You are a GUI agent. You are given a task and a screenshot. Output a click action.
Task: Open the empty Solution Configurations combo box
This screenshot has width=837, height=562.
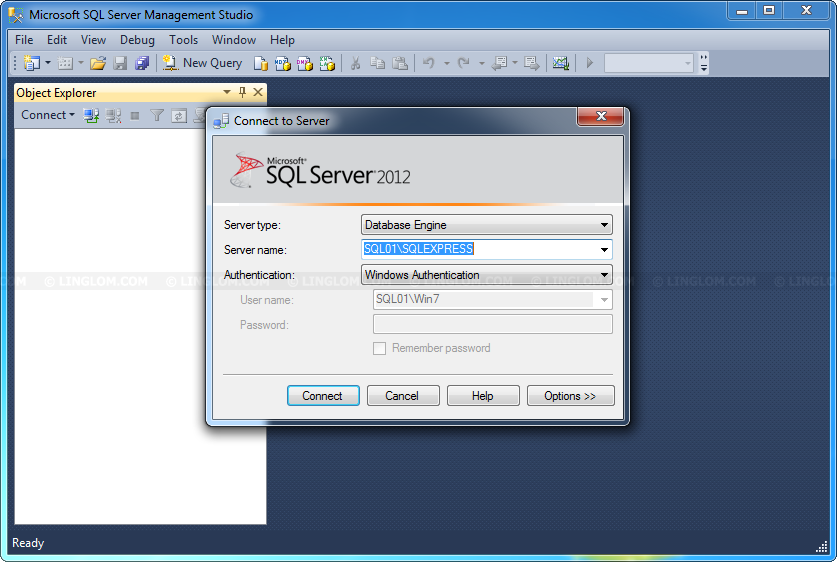649,63
